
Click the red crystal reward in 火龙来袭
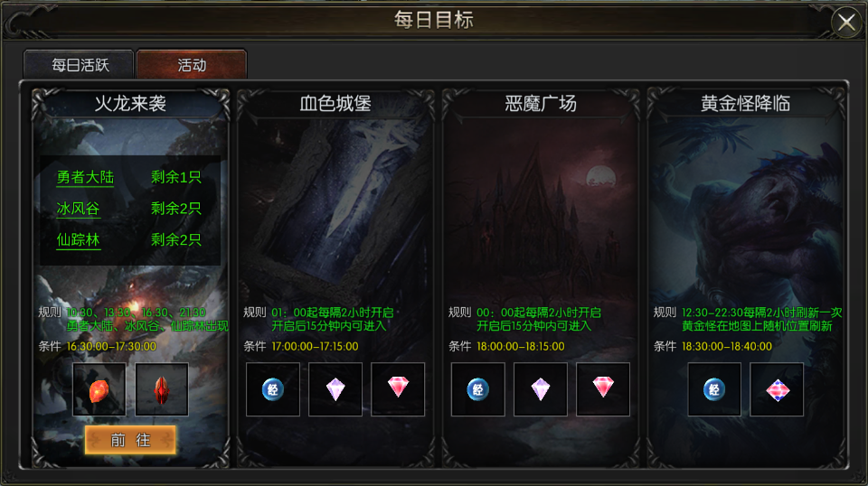pos(162,389)
